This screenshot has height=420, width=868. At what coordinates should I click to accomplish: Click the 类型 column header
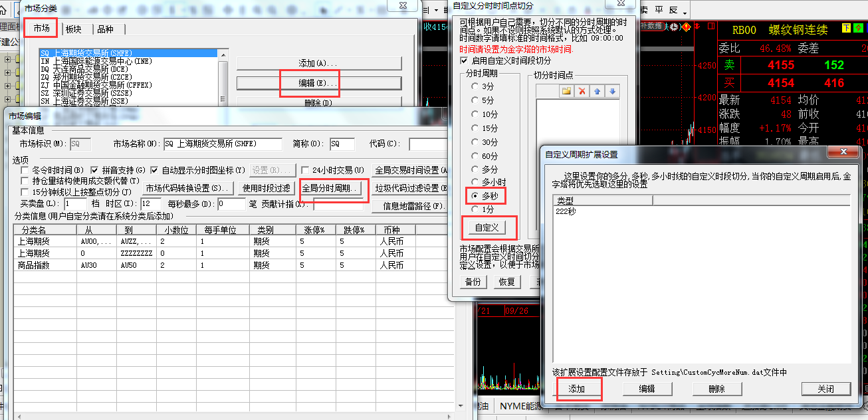click(x=603, y=200)
